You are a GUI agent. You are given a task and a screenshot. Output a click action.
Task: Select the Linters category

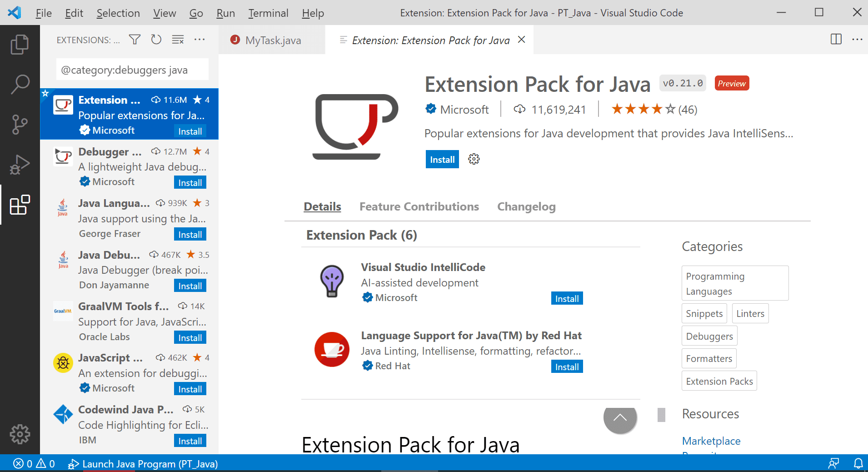click(750, 313)
